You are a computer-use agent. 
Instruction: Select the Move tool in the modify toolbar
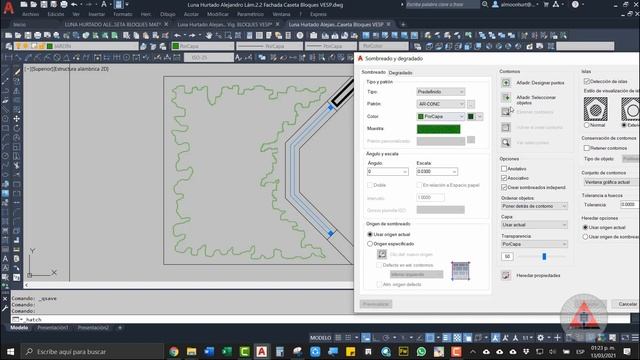point(16,118)
